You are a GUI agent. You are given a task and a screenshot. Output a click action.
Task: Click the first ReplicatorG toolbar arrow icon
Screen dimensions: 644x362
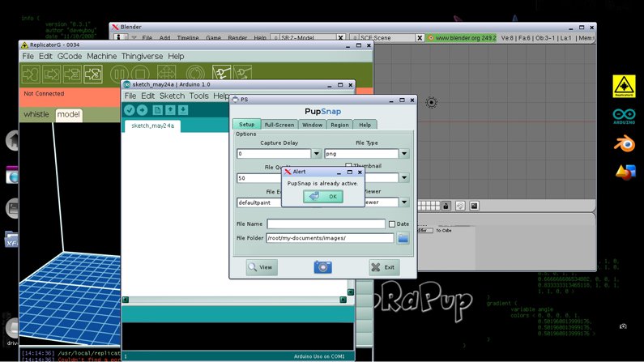pyautogui.click(x=31, y=74)
